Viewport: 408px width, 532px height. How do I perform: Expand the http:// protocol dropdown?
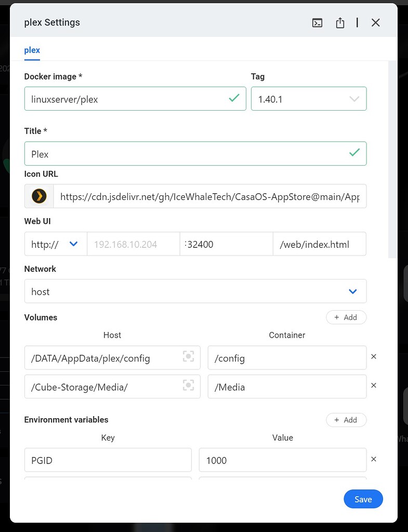(x=55, y=244)
